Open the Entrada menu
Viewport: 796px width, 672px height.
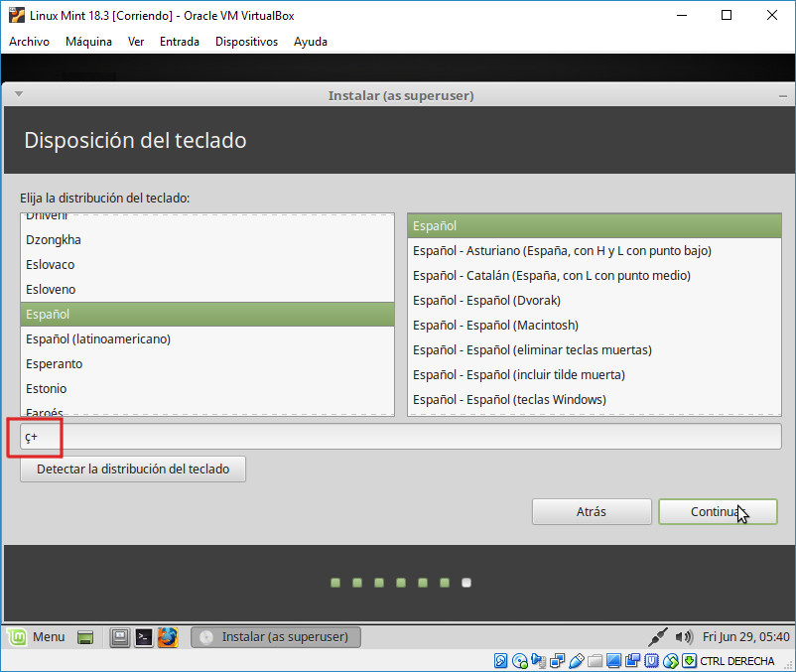(180, 42)
